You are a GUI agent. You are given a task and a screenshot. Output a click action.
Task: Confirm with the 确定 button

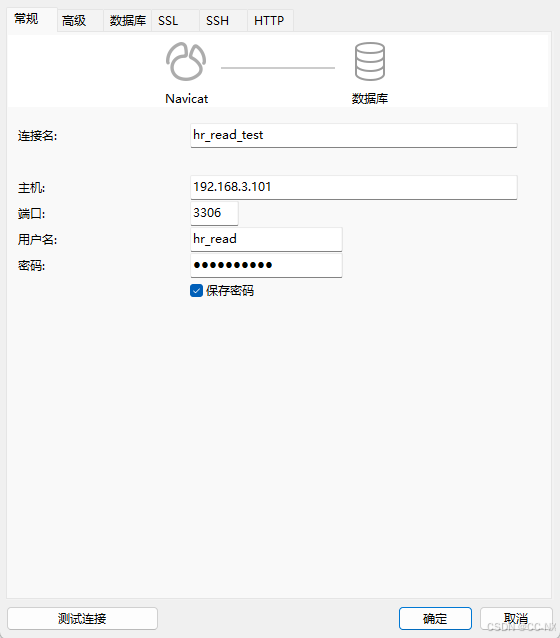pyautogui.click(x=435, y=618)
